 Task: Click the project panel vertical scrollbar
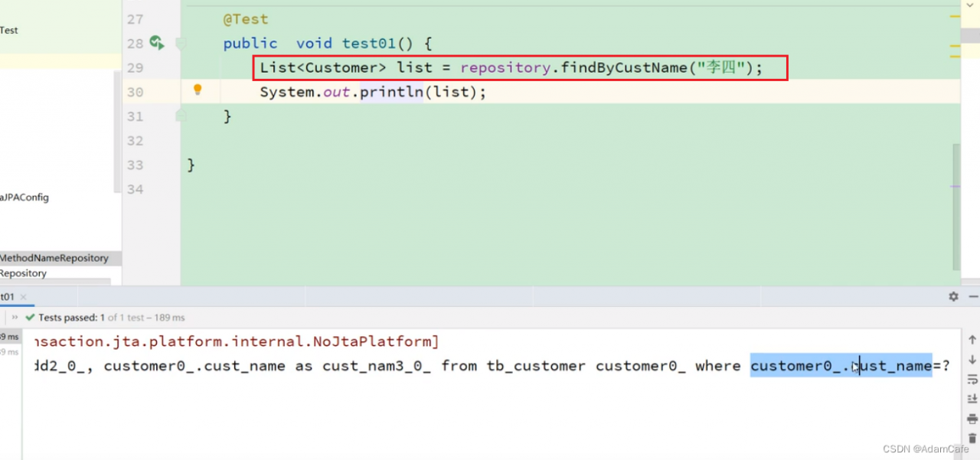(117, 132)
